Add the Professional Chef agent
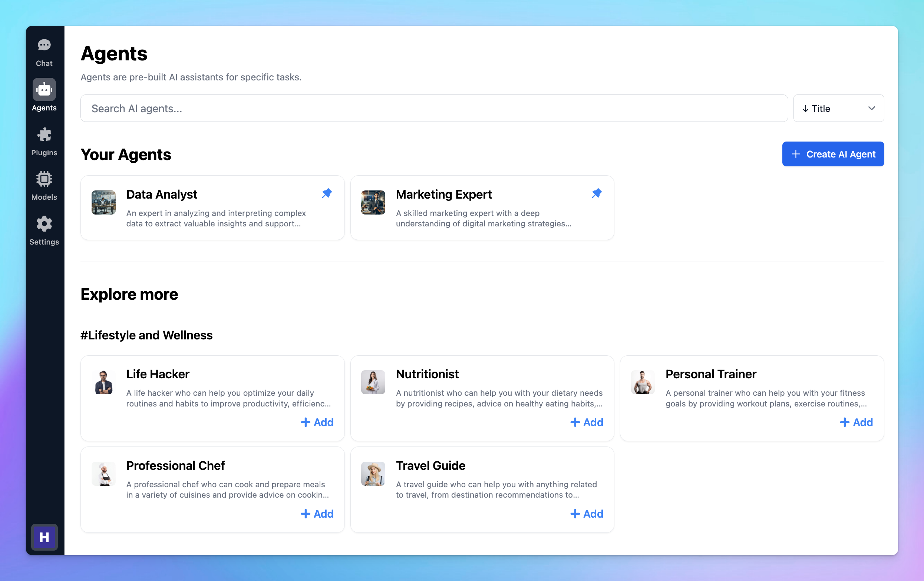The width and height of the screenshot is (924, 581). (x=317, y=514)
